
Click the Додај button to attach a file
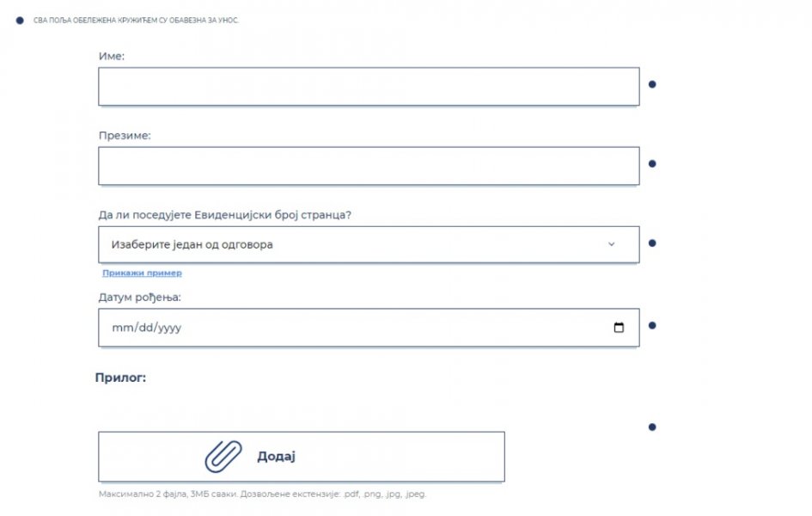tap(302, 456)
